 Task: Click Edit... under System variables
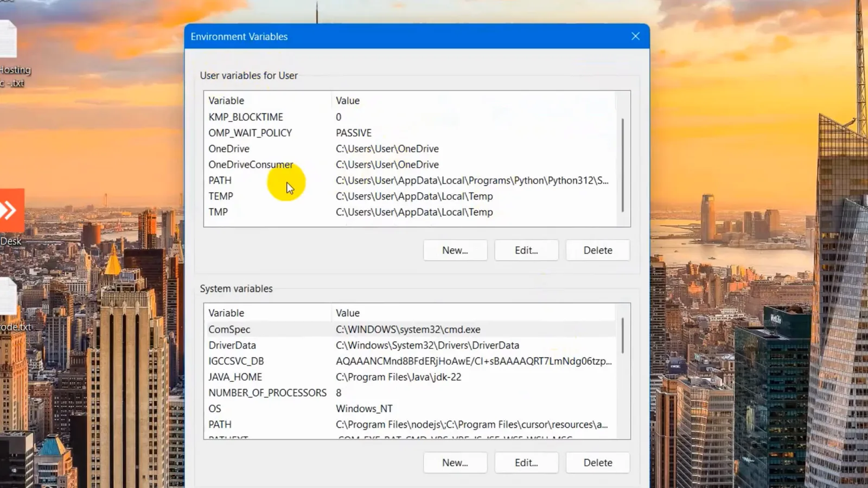pos(526,463)
